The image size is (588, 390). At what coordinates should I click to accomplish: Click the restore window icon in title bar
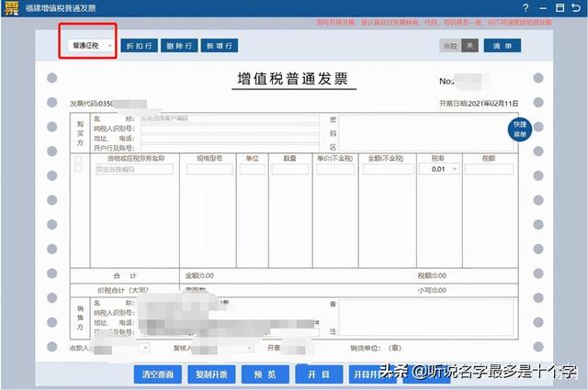pyautogui.click(x=560, y=8)
